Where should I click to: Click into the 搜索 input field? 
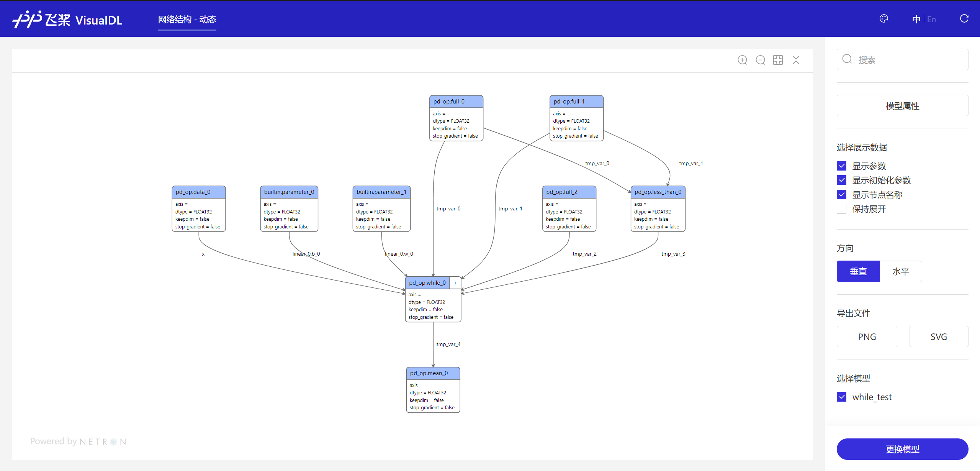908,60
